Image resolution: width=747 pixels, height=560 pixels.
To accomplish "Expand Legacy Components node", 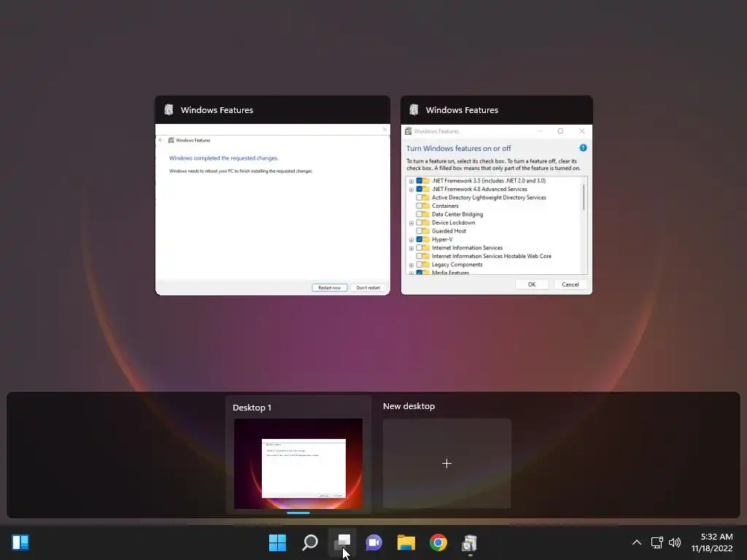I will click(x=411, y=265).
